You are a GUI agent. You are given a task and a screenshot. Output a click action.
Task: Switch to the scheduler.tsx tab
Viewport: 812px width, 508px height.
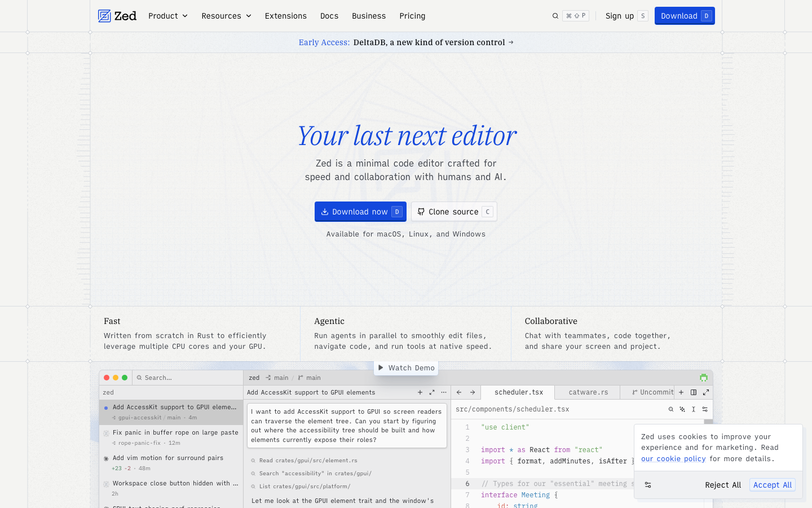point(519,392)
